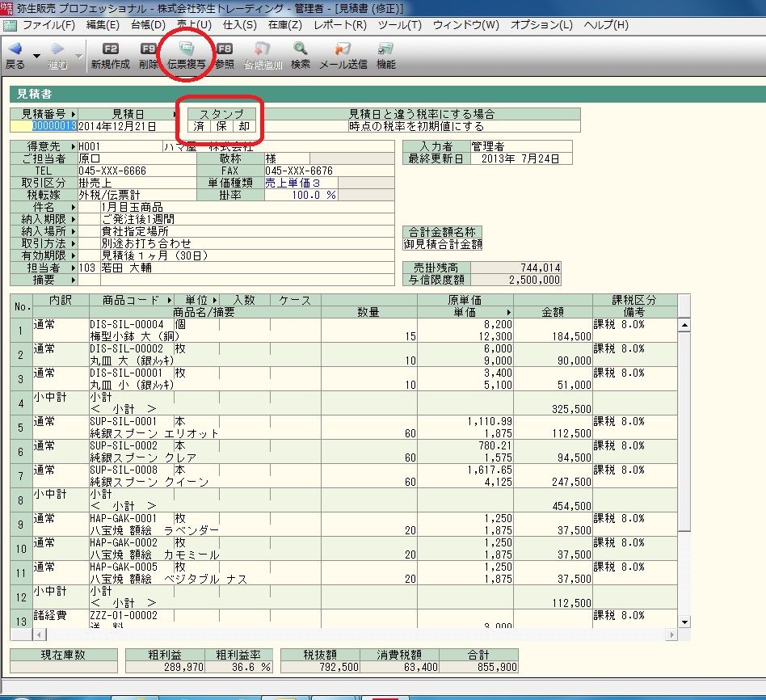Expand the 単位 column arrow
This screenshot has height=700, width=766.
pyautogui.click(x=214, y=300)
